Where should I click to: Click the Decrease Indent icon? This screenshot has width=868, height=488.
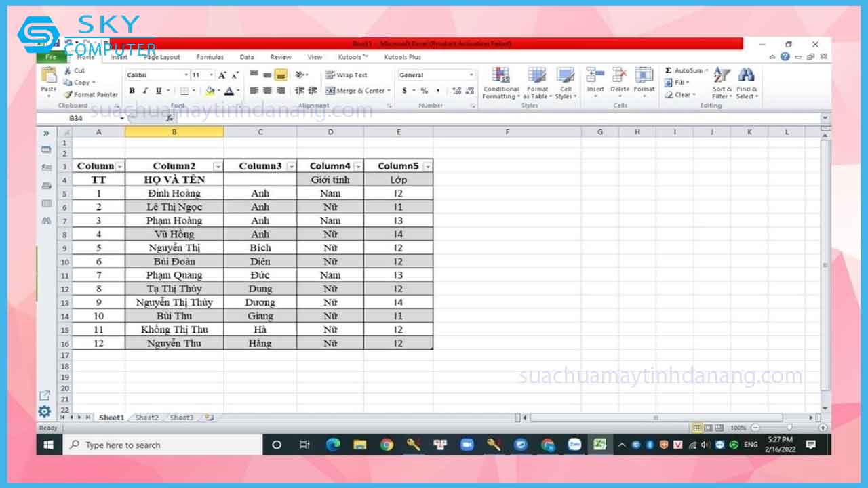[300, 91]
